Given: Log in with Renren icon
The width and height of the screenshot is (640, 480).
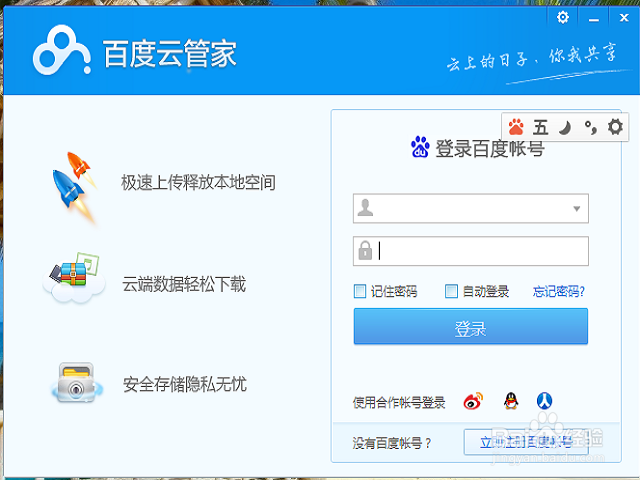Looking at the screenshot, I should point(544,401).
